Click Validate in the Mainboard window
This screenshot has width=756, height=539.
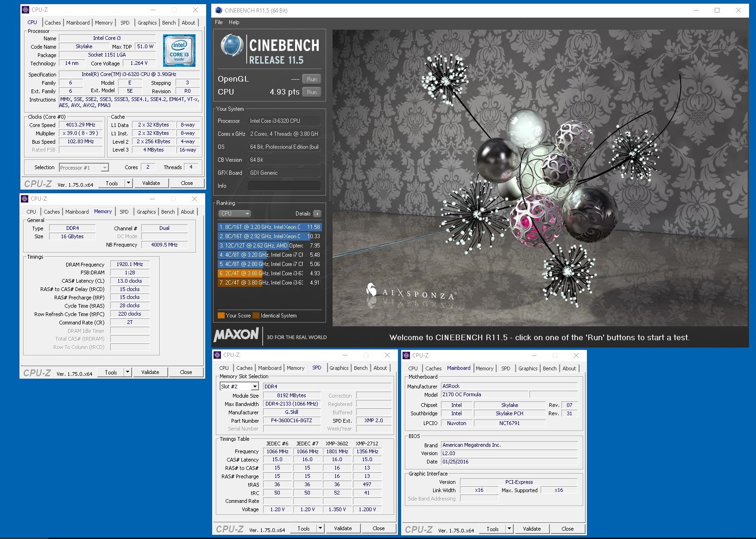532,529
